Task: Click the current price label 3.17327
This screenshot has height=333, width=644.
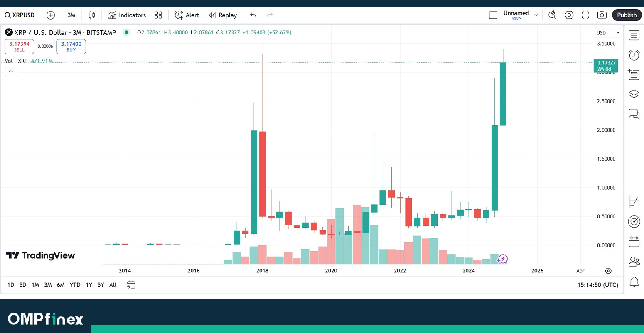Action: [x=606, y=66]
